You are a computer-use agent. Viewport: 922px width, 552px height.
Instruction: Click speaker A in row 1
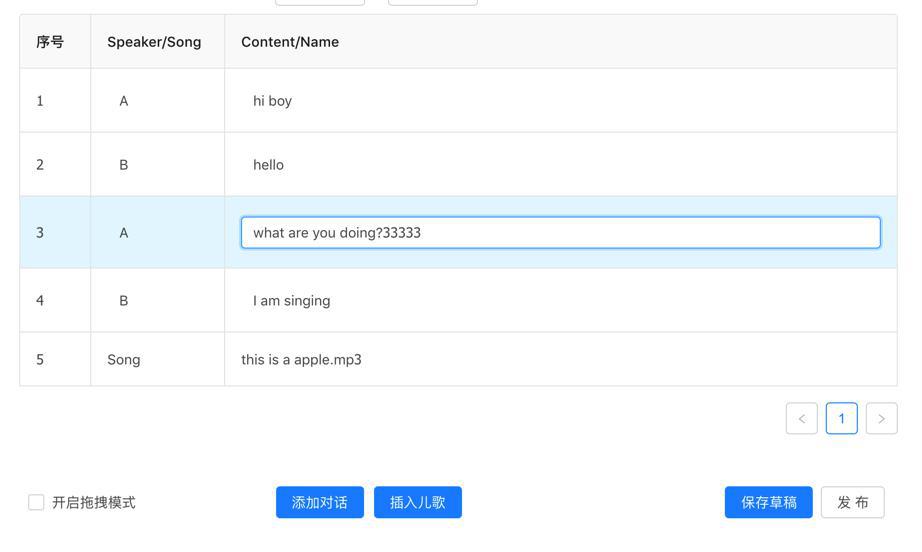click(x=123, y=101)
